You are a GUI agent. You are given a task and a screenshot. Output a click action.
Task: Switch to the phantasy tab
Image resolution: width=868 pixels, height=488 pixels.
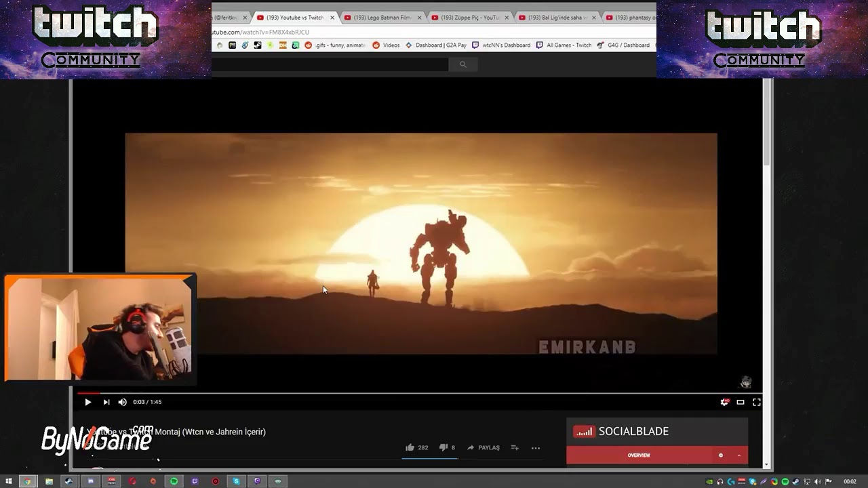pos(631,18)
